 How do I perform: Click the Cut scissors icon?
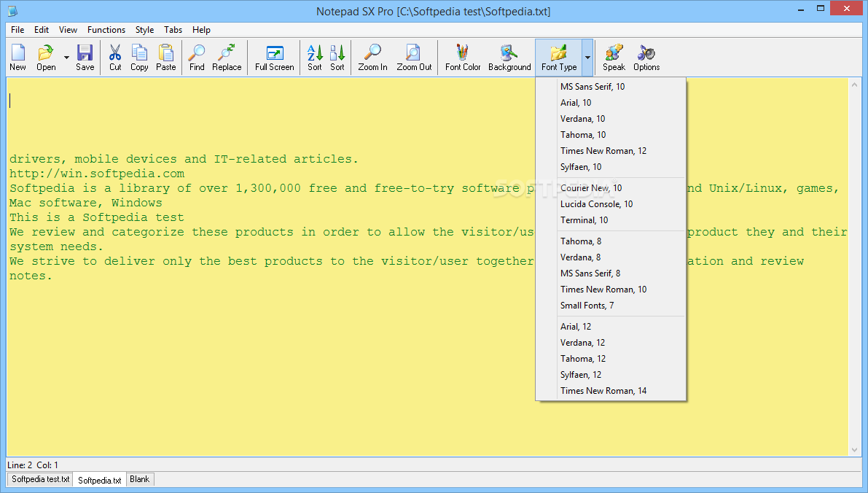pos(115,58)
